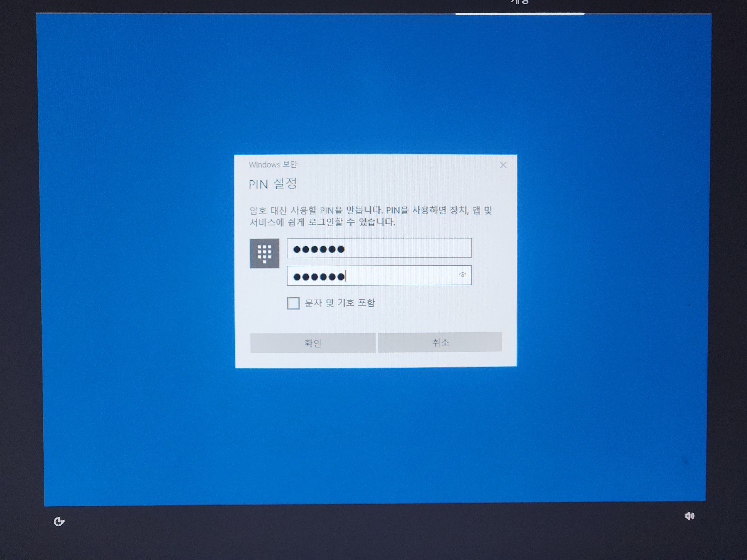Viewport: 747px width, 560px height.
Task: Click the PIN keypad icon
Action: pos(264,253)
